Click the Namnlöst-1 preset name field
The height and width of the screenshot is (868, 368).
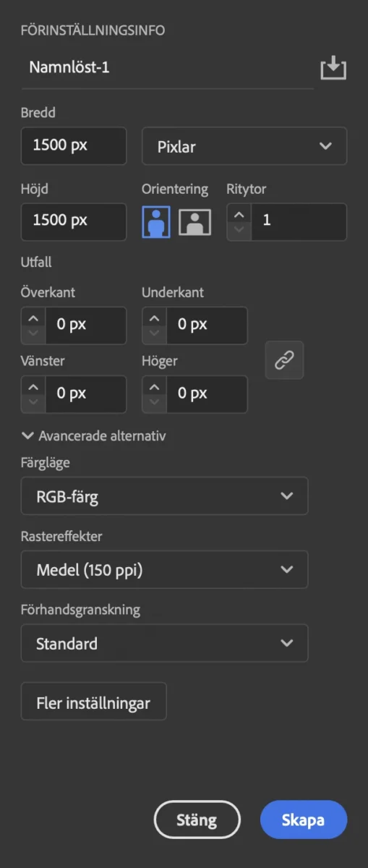click(x=167, y=68)
